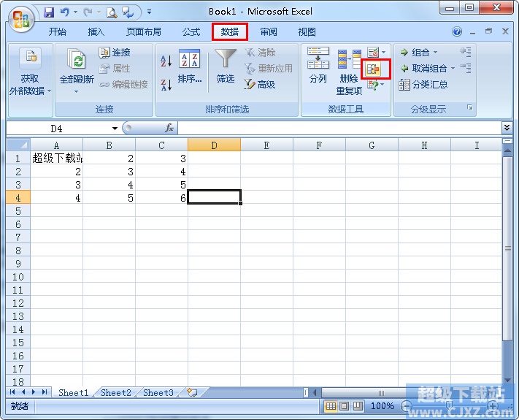
Task: Select the 数据 ribbon tab
Action: [x=230, y=32]
